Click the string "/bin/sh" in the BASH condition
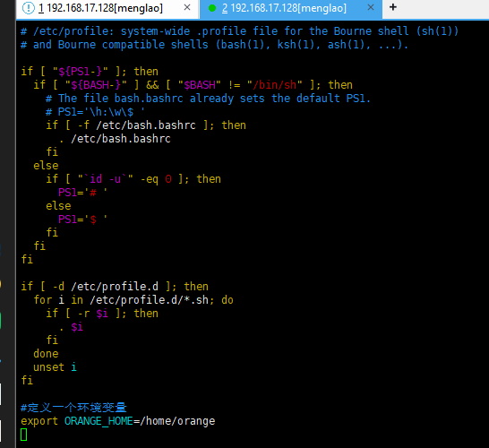The height and width of the screenshot is (448, 489). (x=275, y=85)
